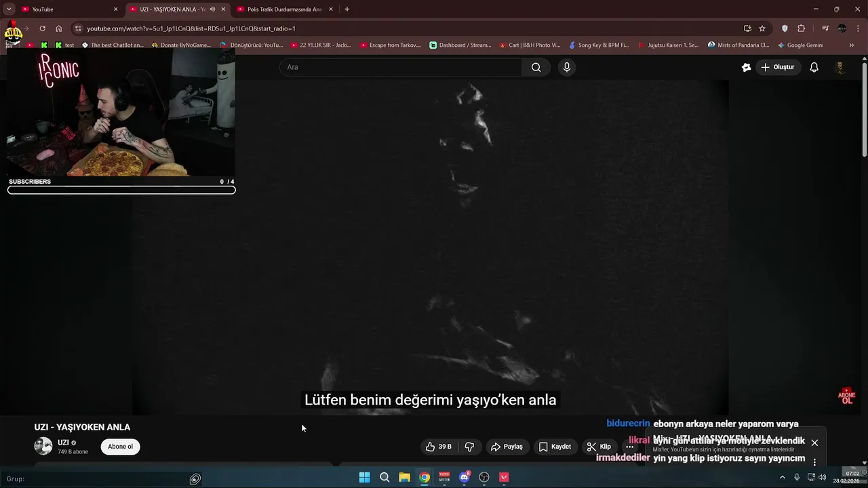Open YouTube notifications bell
This screenshot has height=488, width=868.
[814, 67]
